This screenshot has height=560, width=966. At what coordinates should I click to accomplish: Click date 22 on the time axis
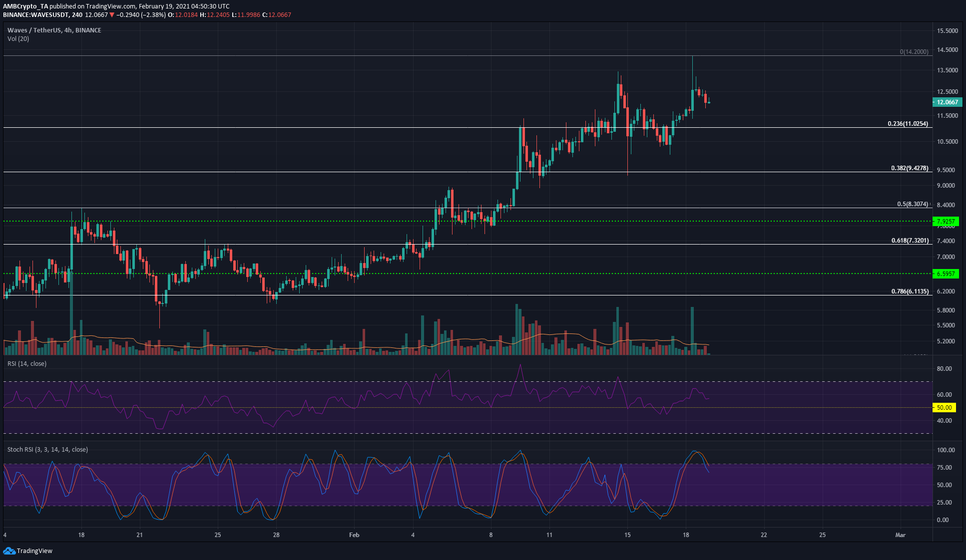(x=764, y=535)
